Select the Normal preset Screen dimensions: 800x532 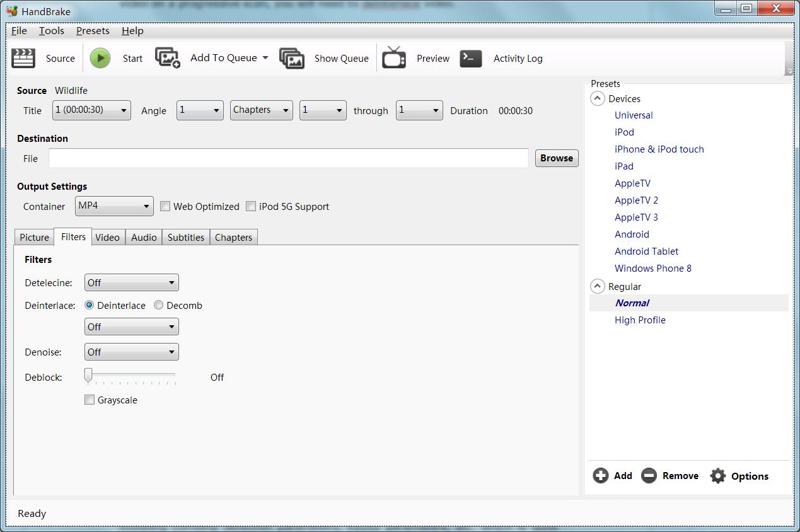click(x=632, y=303)
